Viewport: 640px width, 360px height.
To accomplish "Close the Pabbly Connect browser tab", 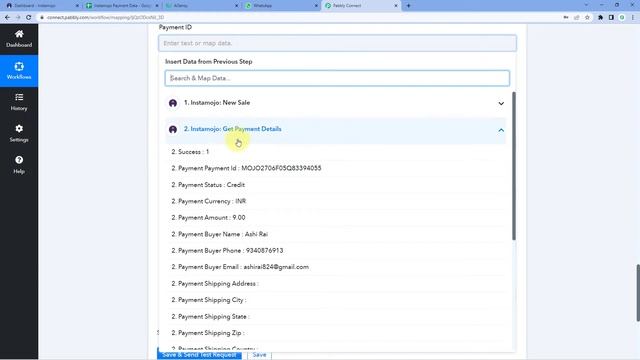I will click(x=396, y=6).
